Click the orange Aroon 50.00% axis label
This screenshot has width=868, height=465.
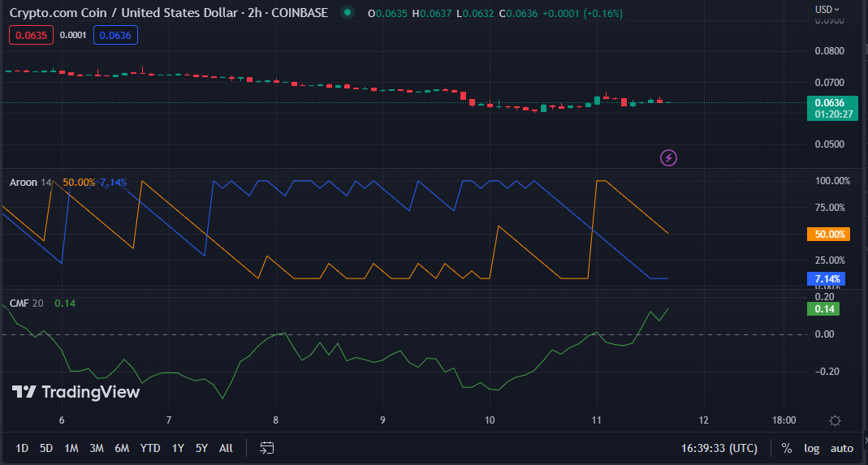tap(828, 235)
